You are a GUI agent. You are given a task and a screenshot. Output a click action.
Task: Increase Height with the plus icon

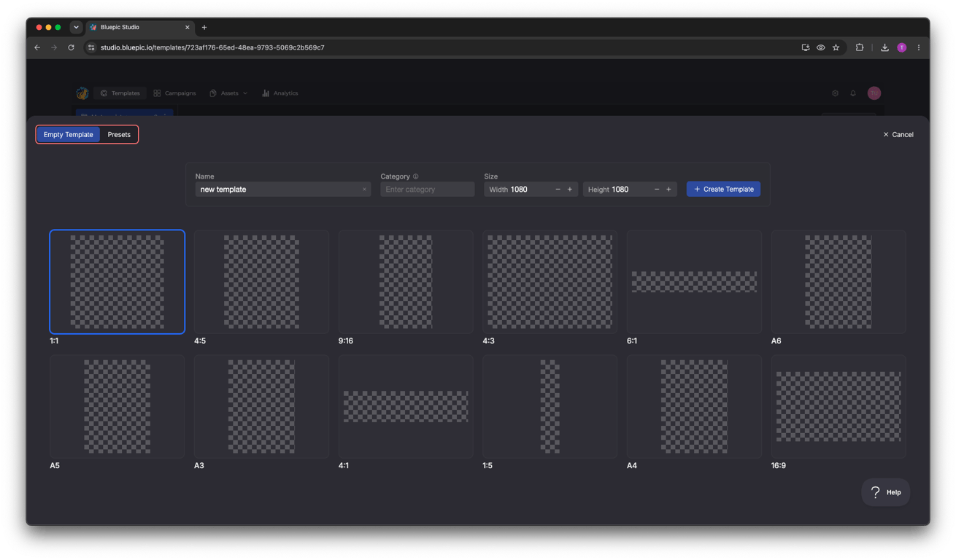pos(668,190)
